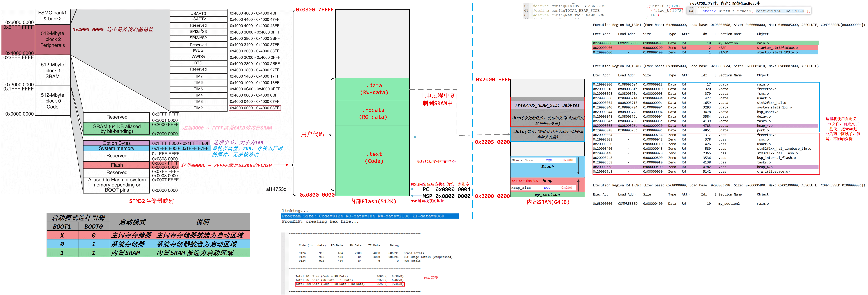The width and height of the screenshot is (868, 295).
Task: Click the outlined 0x4000 0000 - 0x4000 03FF address
Action: [254, 108]
